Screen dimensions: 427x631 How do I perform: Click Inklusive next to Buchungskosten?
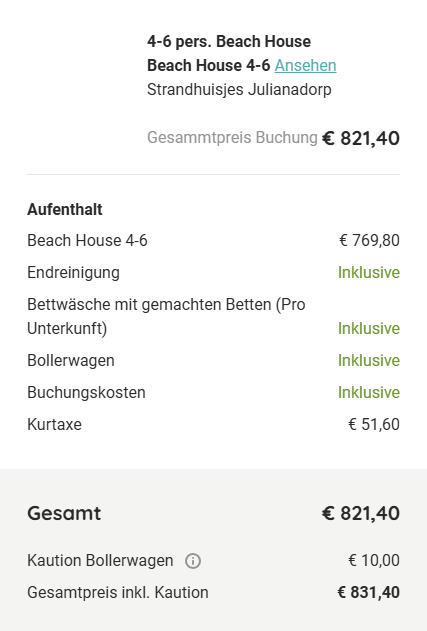(369, 392)
